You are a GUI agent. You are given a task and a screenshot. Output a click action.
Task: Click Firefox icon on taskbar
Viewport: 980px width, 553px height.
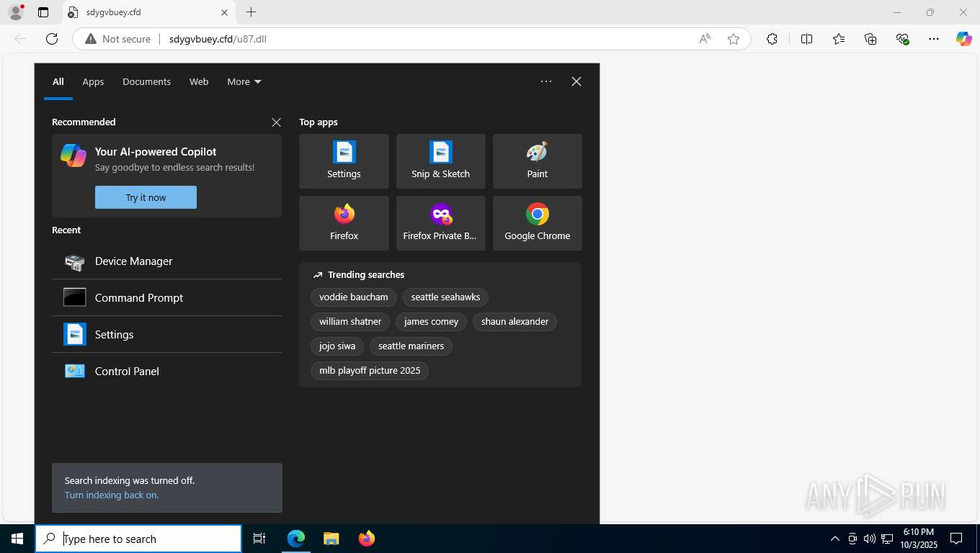pos(366,539)
